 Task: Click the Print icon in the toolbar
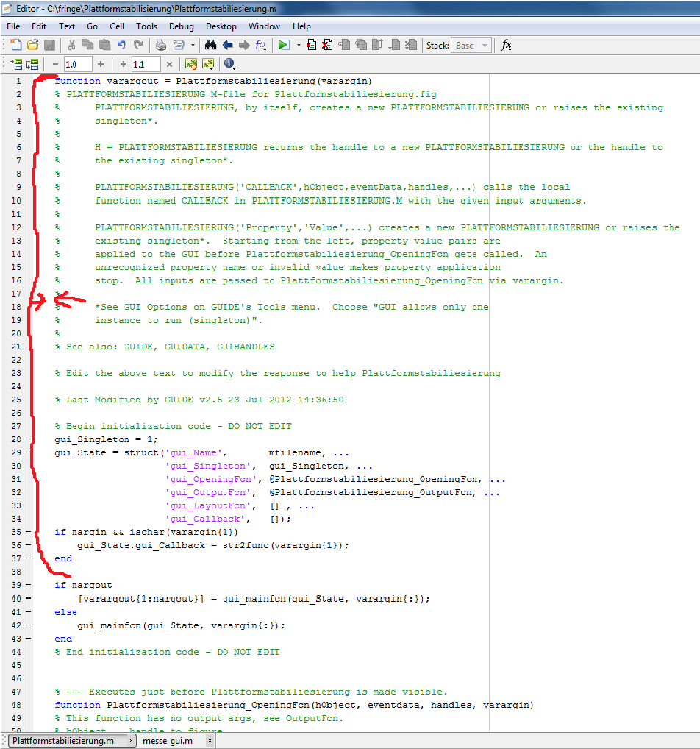pyautogui.click(x=160, y=46)
